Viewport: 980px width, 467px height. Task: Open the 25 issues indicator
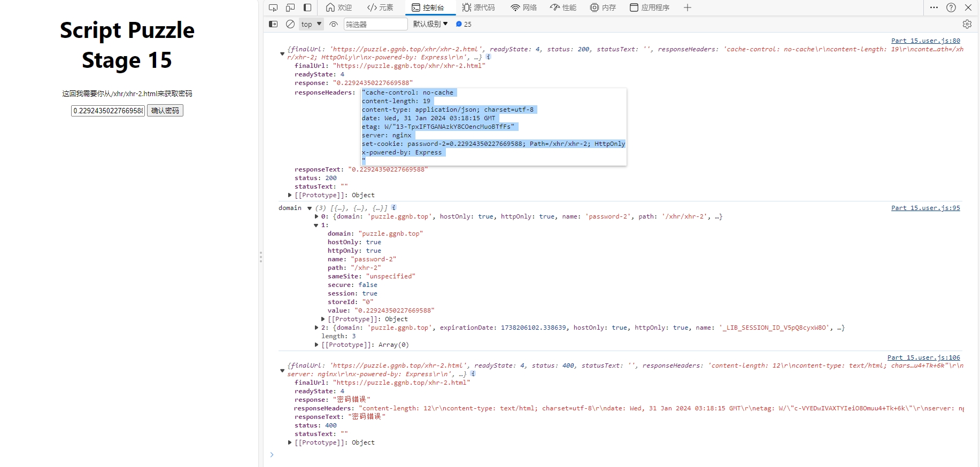[464, 24]
